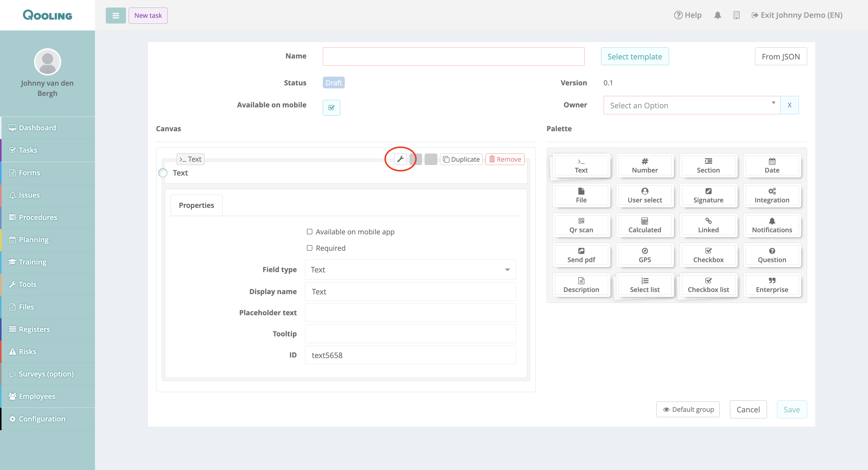
Task: Expand the Owner select dropdown
Action: (691, 106)
